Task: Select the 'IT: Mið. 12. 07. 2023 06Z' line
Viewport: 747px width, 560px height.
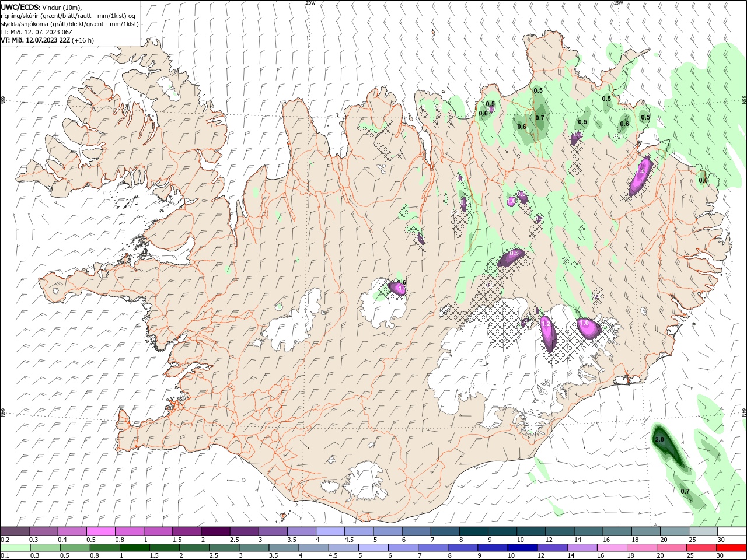Action: 36,32
